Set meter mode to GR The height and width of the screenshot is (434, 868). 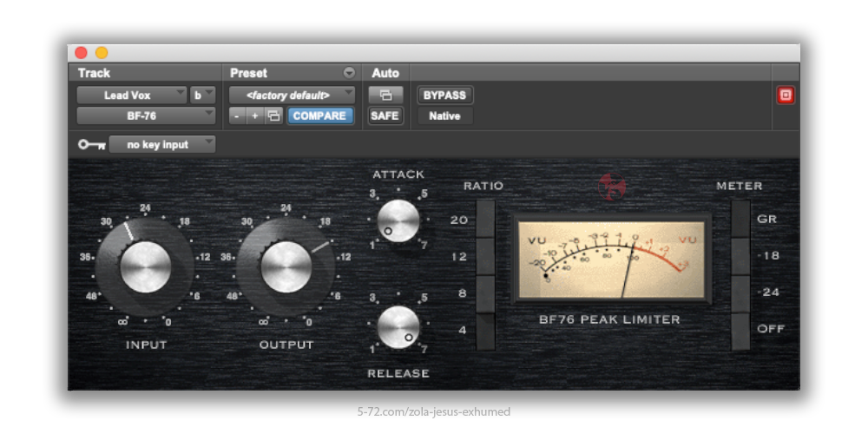coord(740,220)
